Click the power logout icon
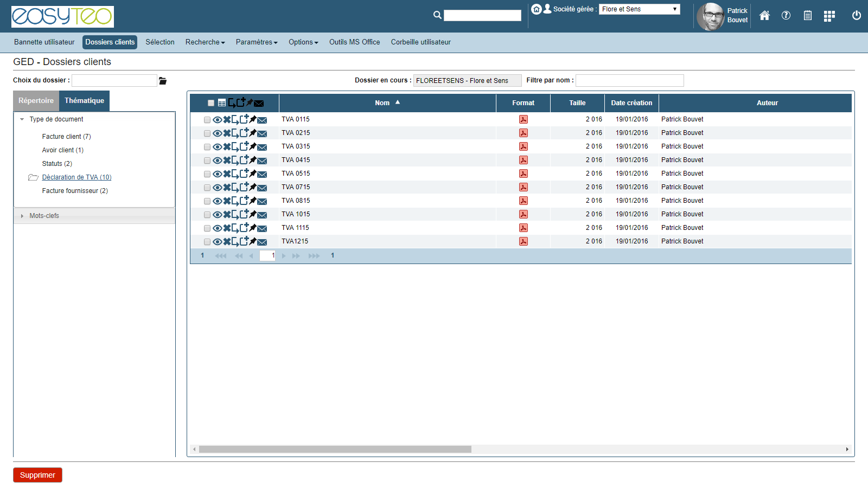 pyautogui.click(x=857, y=16)
